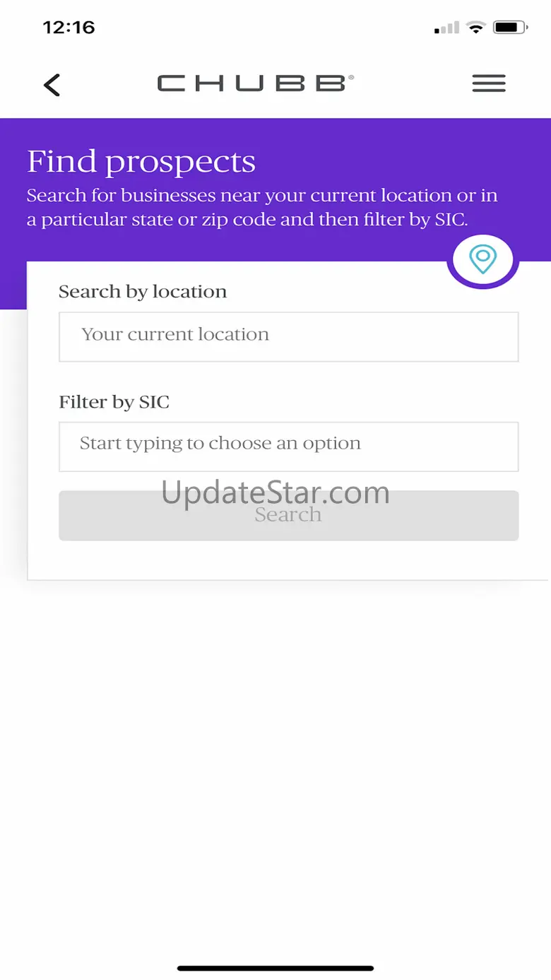Tap the 12:16 clock in status bar
Image resolution: width=551 pixels, height=980 pixels.
69,28
